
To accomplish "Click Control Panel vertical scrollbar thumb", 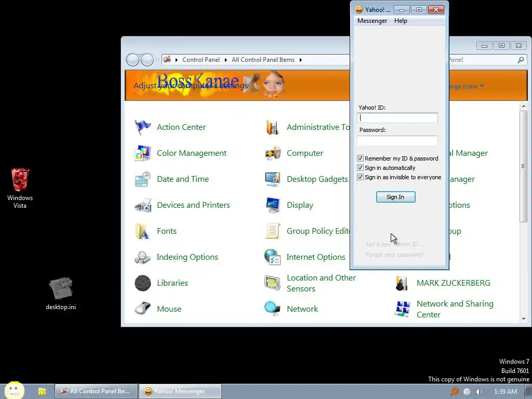I will [524, 166].
